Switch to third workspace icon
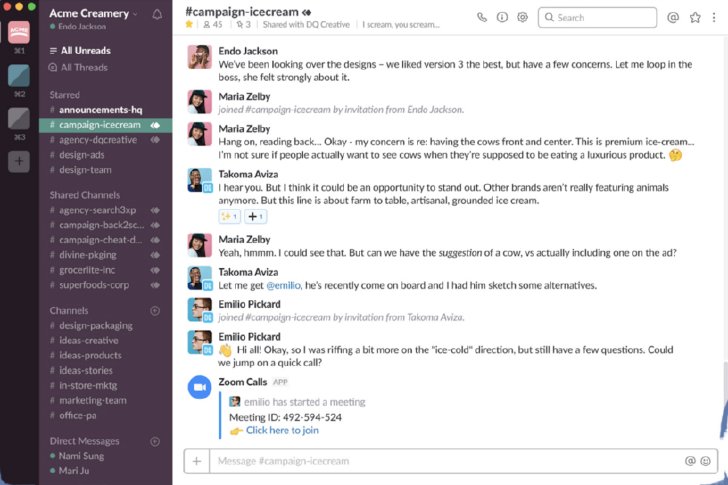 (19, 118)
